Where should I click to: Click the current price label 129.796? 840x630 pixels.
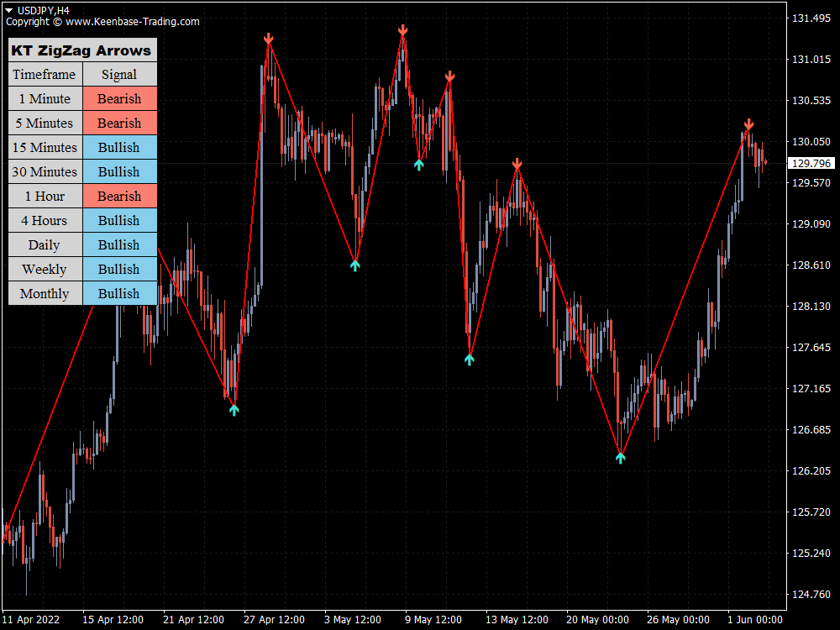(x=811, y=164)
